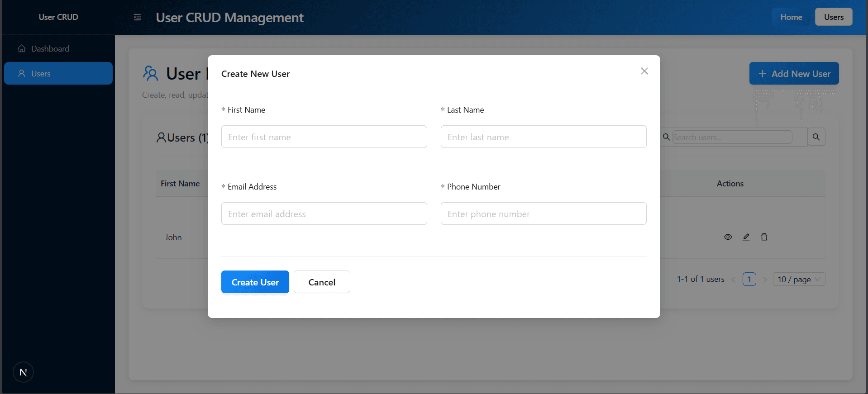868x394 pixels.
Task: Click the Add New User button
Action: [x=794, y=73]
